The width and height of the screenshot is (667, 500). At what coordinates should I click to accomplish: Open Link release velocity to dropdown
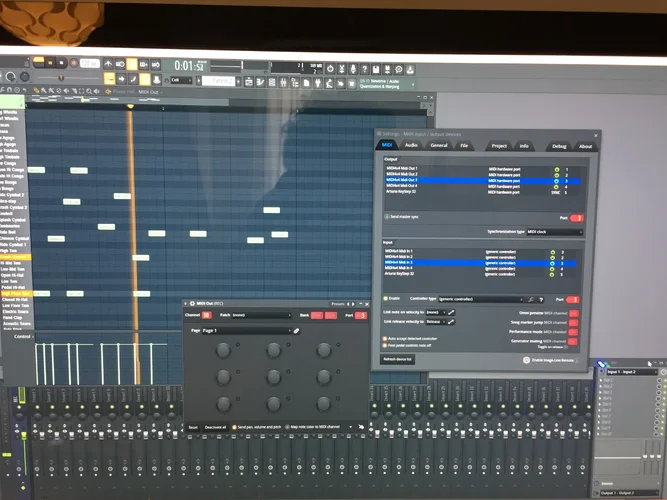pyautogui.click(x=436, y=322)
